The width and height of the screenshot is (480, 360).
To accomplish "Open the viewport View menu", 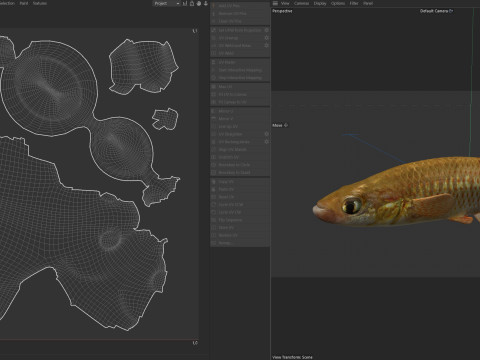I will point(285,3).
